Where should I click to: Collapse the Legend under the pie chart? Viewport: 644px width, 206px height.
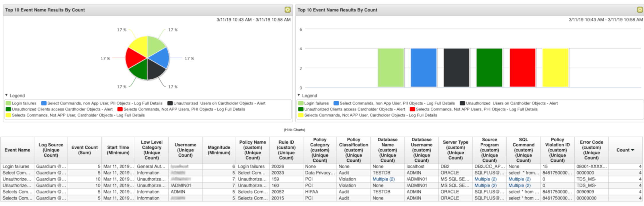6,95
